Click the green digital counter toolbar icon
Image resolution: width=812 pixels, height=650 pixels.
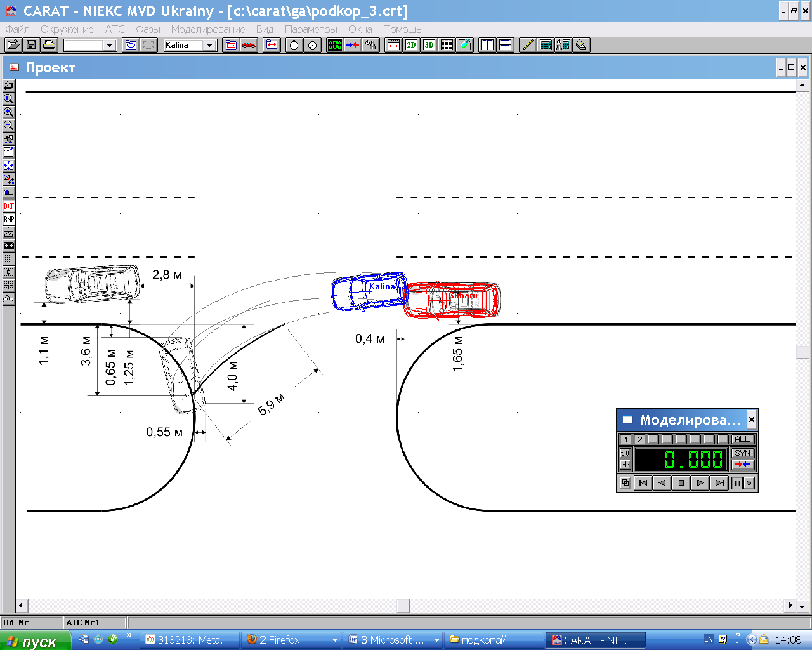pos(334,45)
